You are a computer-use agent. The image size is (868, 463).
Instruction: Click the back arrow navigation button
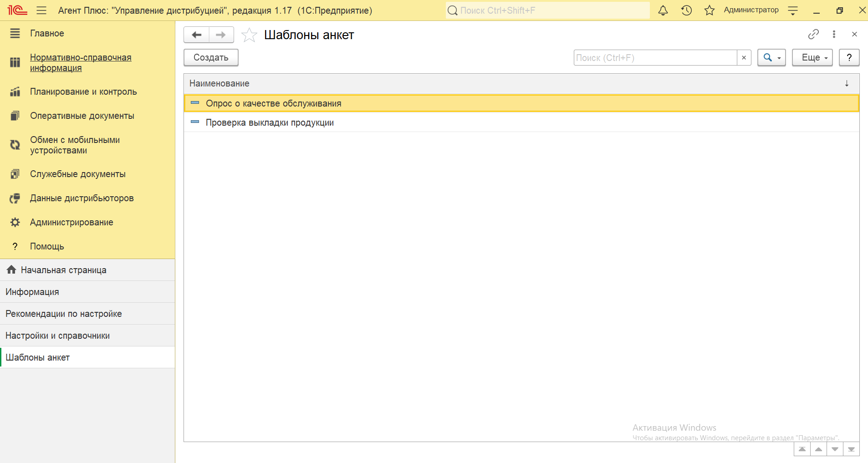click(196, 35)
